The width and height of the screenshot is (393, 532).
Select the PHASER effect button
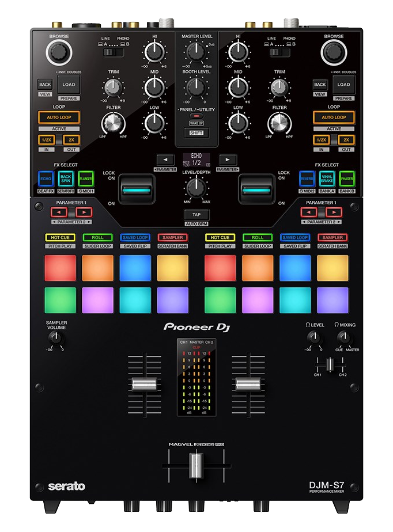pos(347,178)
